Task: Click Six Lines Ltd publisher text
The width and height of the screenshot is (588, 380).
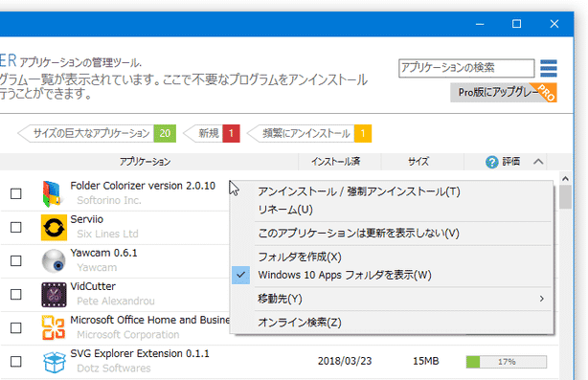Action: (x=107, y=234)
